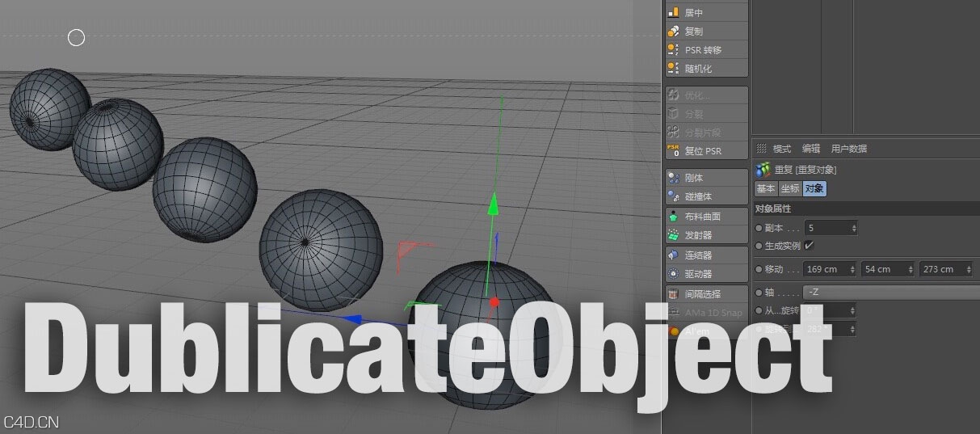Create a 布料曲面 cloth surface
980x434 pixels.
coord(706,216)
